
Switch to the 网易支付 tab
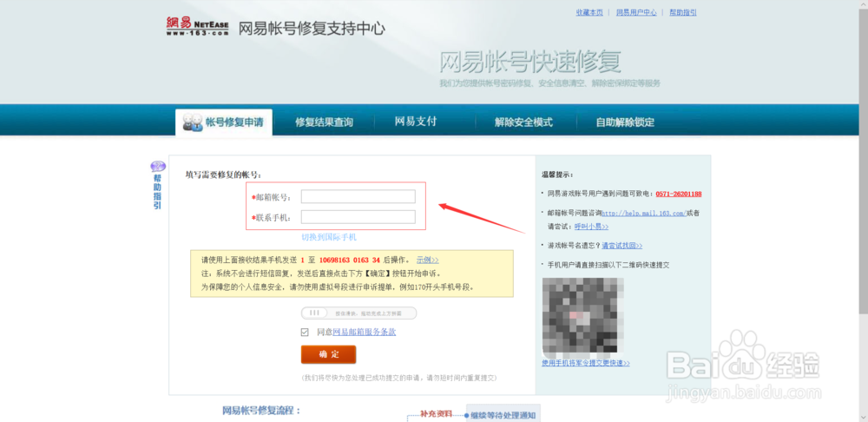(416, 122)
